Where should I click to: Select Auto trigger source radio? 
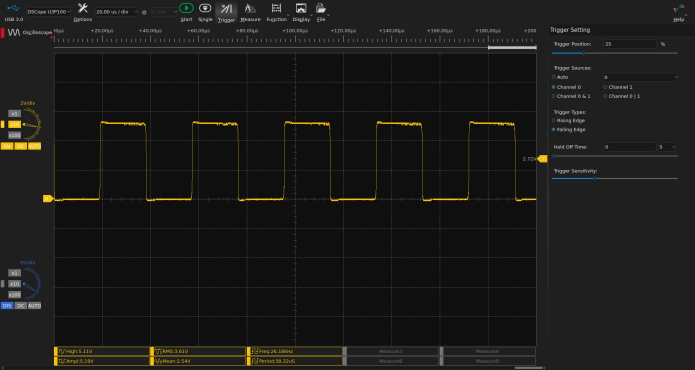tap(553, 77)
